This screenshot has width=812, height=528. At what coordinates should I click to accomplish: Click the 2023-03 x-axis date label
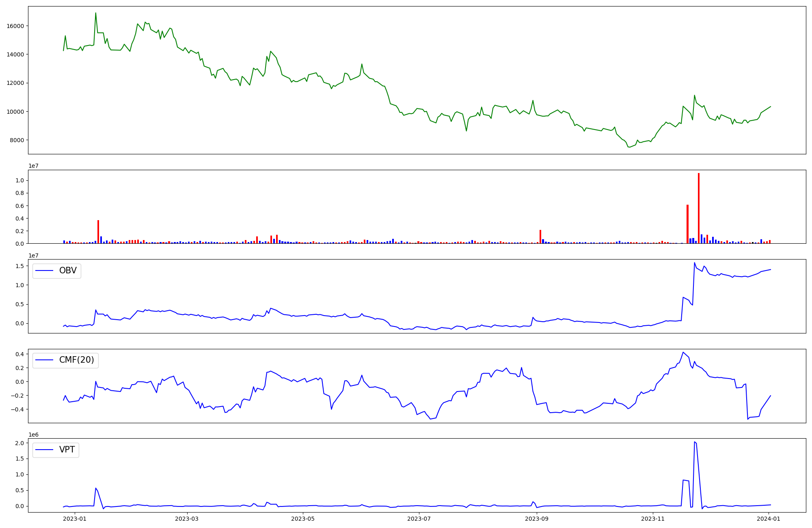pyautogui.click(x=187, y=519)
